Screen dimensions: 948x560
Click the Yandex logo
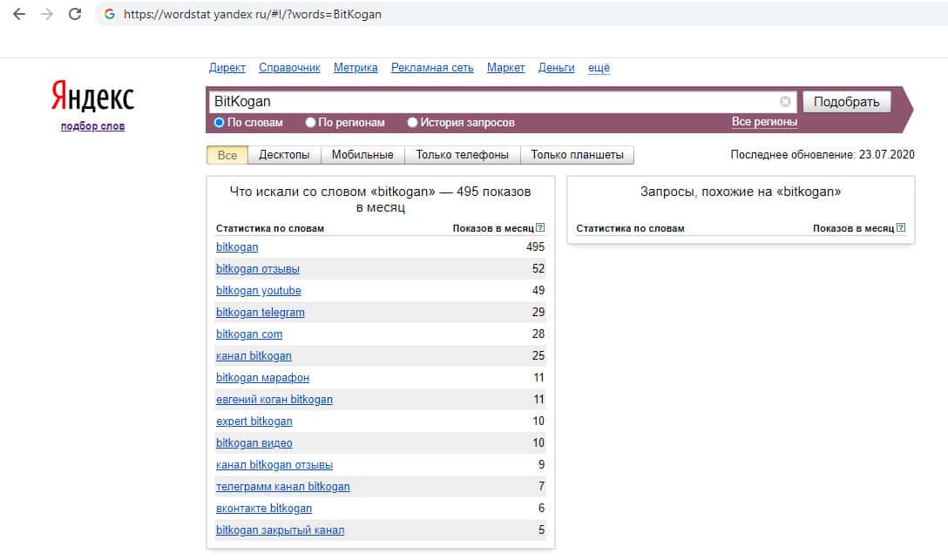(x=92, y=97)
